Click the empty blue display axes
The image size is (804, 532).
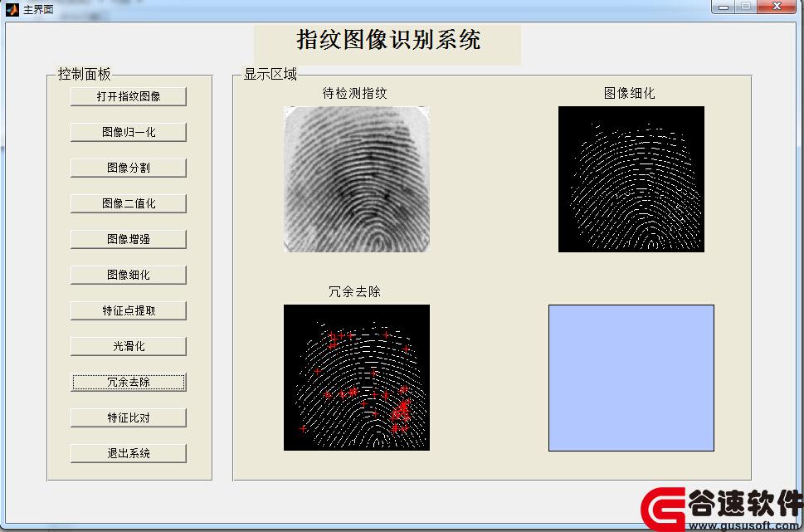[631, 378]
